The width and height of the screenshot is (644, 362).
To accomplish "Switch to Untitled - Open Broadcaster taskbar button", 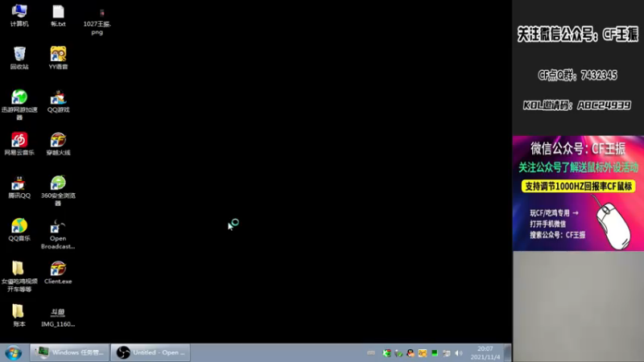I will 151,352.
